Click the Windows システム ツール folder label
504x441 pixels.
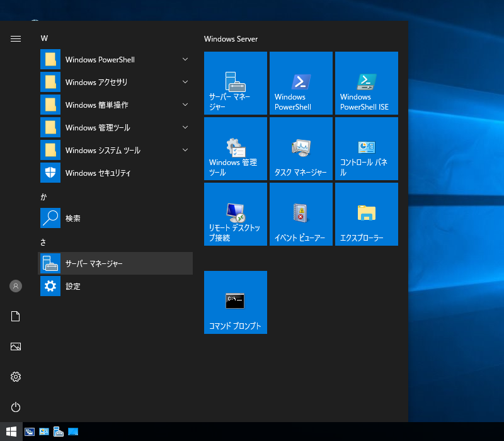(x=103, y=150)
